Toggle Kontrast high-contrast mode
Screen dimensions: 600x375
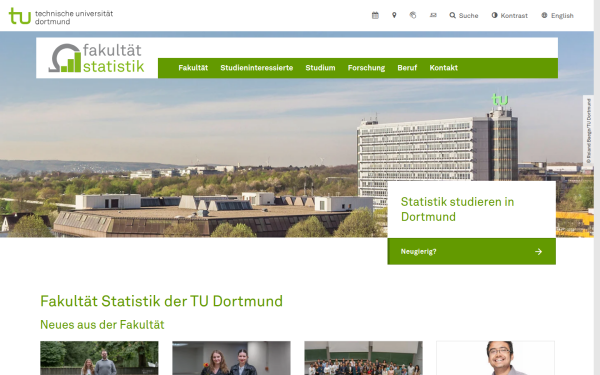pos(510,16)
